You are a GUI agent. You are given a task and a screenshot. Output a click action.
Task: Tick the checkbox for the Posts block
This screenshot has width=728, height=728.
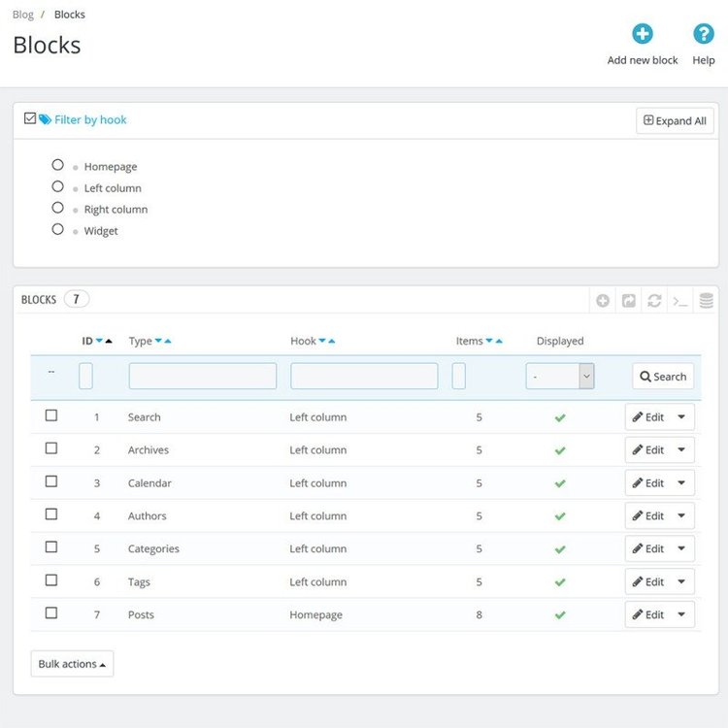(51, 613)
